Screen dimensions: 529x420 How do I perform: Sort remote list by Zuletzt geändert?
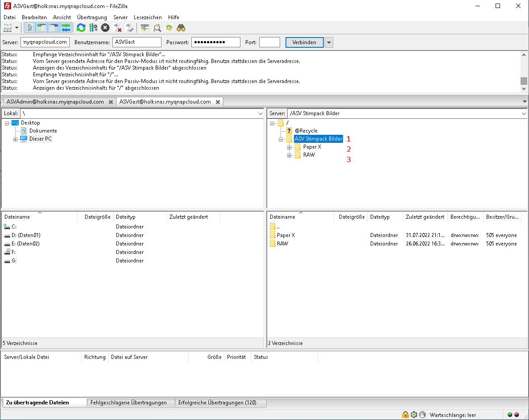425,217
